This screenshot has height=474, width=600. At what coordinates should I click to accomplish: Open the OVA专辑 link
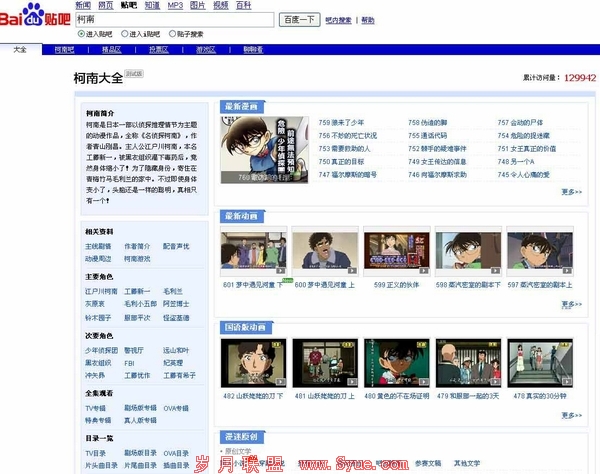pos(176,409)
